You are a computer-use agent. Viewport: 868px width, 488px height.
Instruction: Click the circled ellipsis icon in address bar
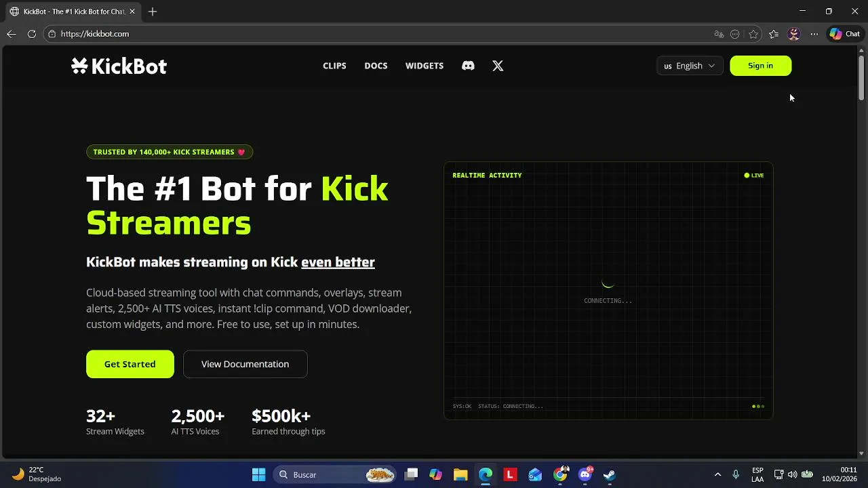click(x=735, y=34)
